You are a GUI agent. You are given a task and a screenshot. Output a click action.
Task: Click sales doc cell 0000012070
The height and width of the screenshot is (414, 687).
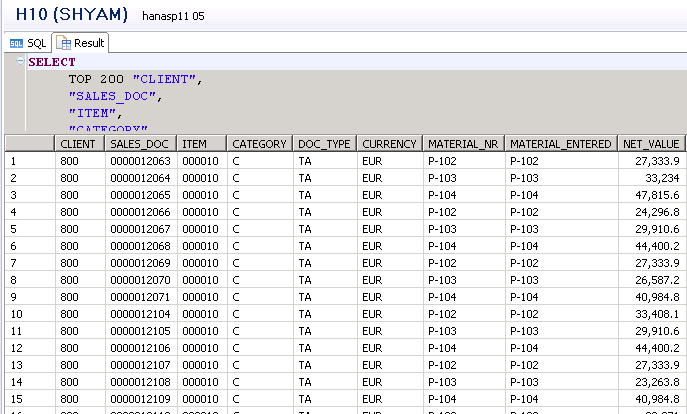pyautogui.click(x=141, y=280)
